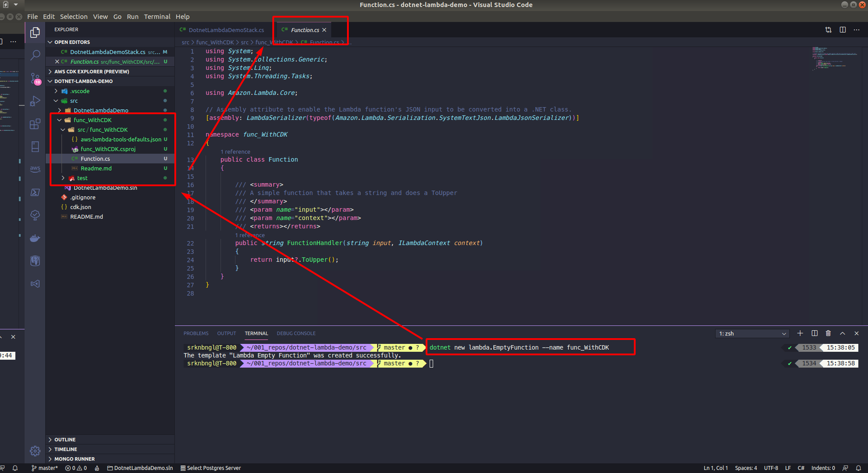Open the Explorer view in activity bar
The image size is (868, 473).
coord(35,32)
